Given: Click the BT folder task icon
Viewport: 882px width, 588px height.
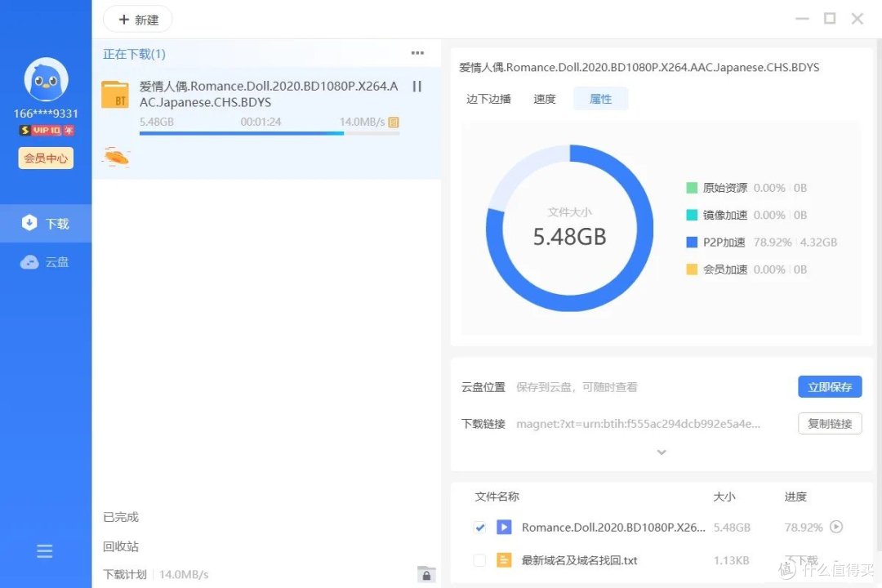Looking at the screenshot, I should (x=115, y=95).
